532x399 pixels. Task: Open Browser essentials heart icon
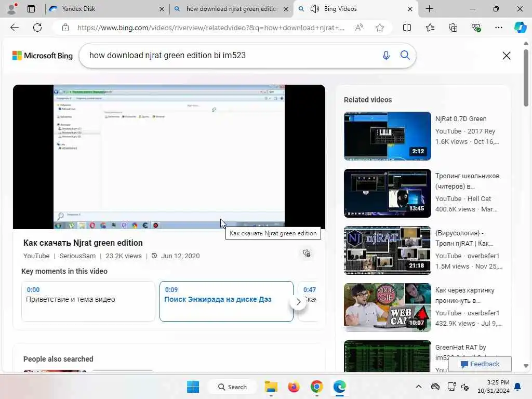pyautogui.click(x=476, y=28)
